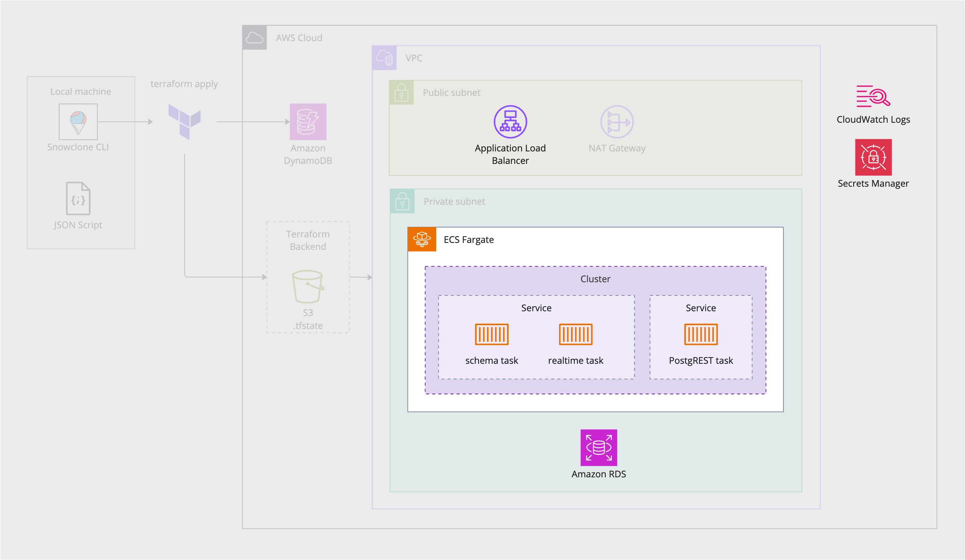965x560 pixels.
Task: Click the NAT Gateway icon
Action: (617, 122)
